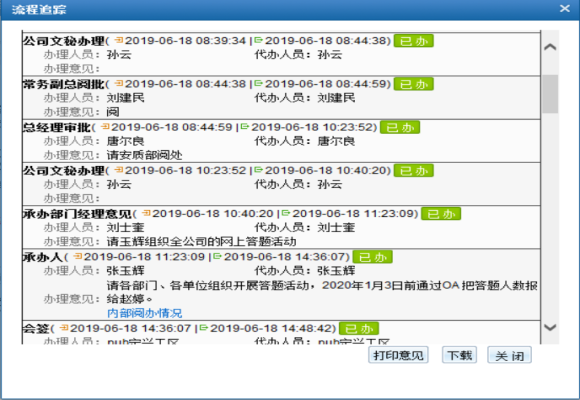The height and width of the screenshot is (400, 580).
Task: Select the 总经理审批 step title
Action: 56,128
